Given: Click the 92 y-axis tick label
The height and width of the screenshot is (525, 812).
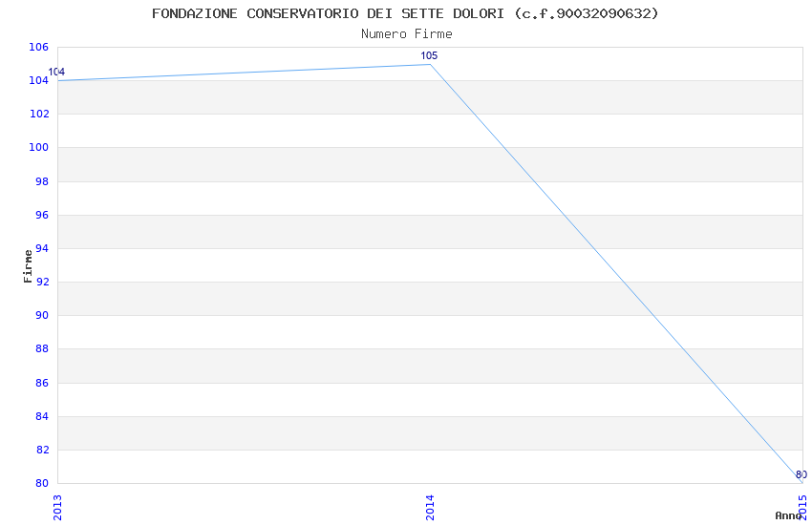Looking at the screenshot, I should coord(42,283).
